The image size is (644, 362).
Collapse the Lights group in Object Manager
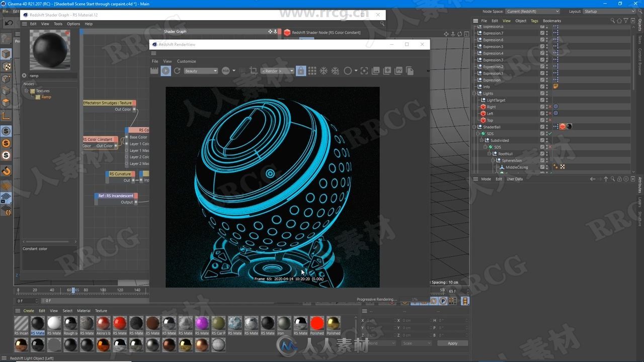(474, 93)
